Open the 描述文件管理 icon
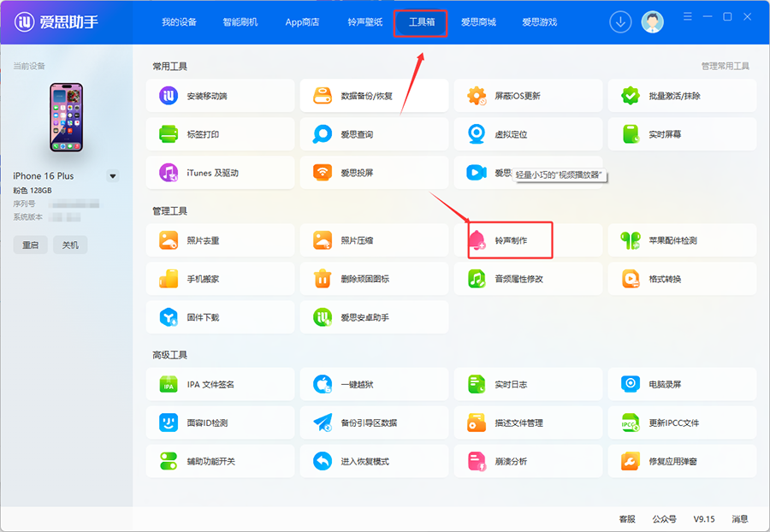The width and height of the screenshot is (770, 532). coord(477,423)
